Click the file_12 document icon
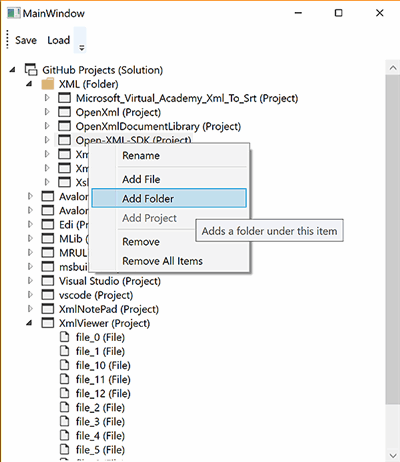Image resolution: width=400 pixels, height=462 pixels. tap(64, 393)
